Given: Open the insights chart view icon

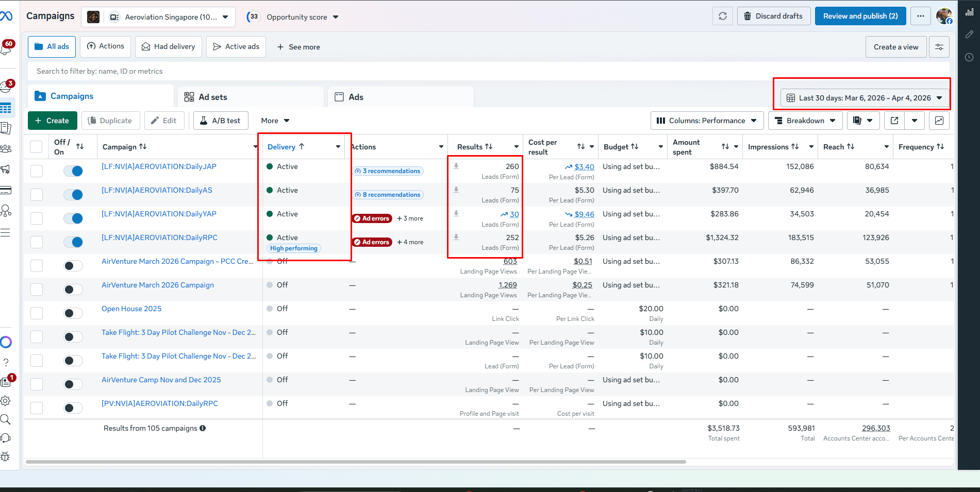Looking at the screenshot, I should pos(939,121).
